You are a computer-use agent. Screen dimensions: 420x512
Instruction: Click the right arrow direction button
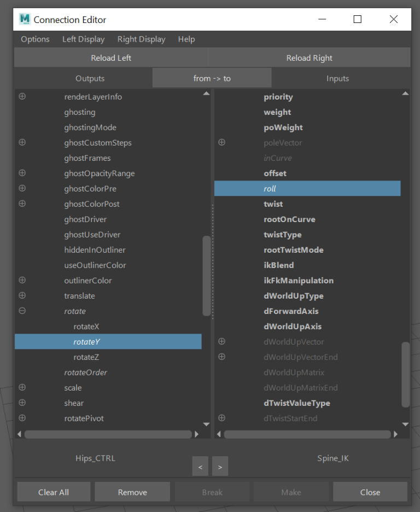coord(220,467)
